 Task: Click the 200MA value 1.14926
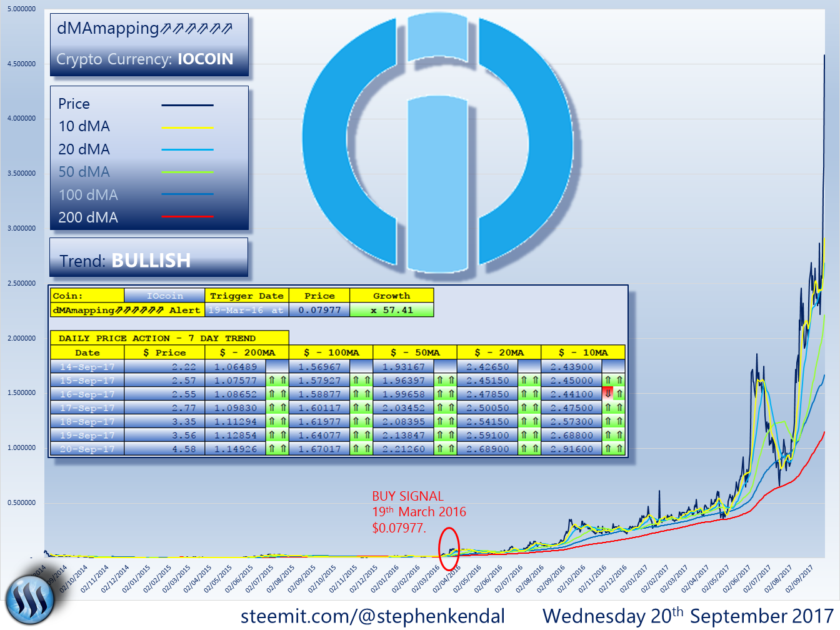click(x=236, y=449)
